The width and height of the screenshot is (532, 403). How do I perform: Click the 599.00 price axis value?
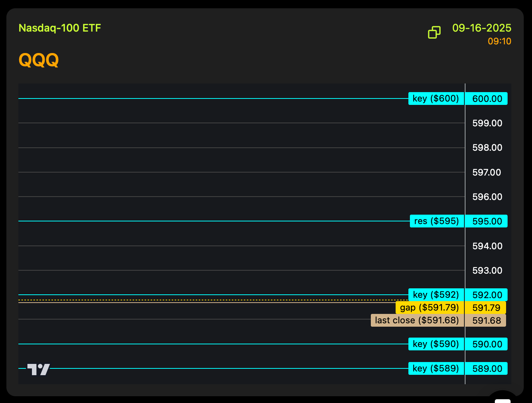487,123
